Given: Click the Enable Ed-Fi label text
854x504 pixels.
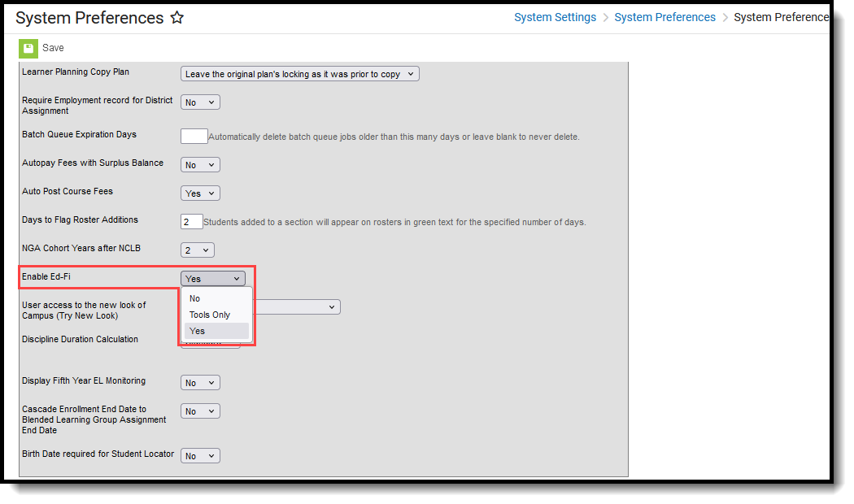Looking at the screenshot, I should [x=46, y=276].
